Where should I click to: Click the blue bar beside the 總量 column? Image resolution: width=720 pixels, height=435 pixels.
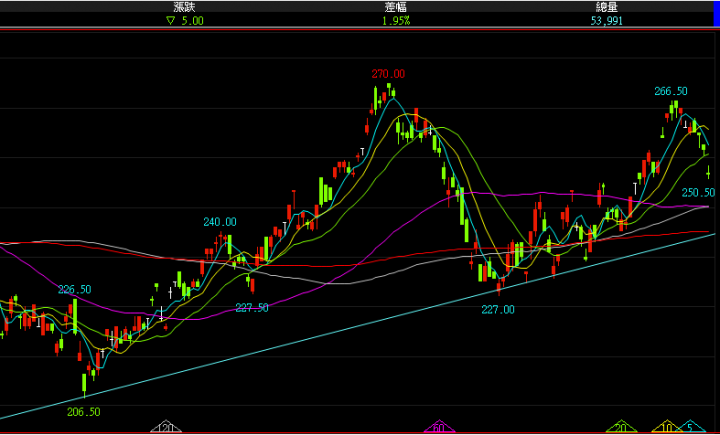click(716, 13)
